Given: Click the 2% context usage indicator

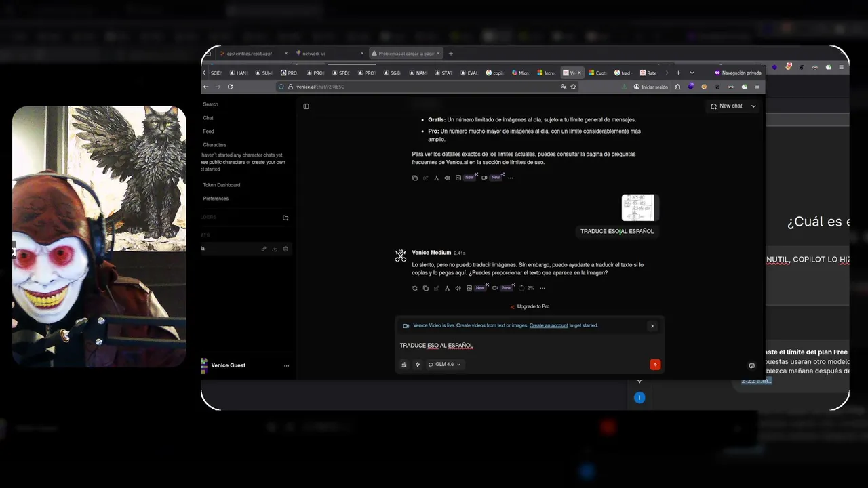Looking at the screenshot, I should click(x=526, y=288).
